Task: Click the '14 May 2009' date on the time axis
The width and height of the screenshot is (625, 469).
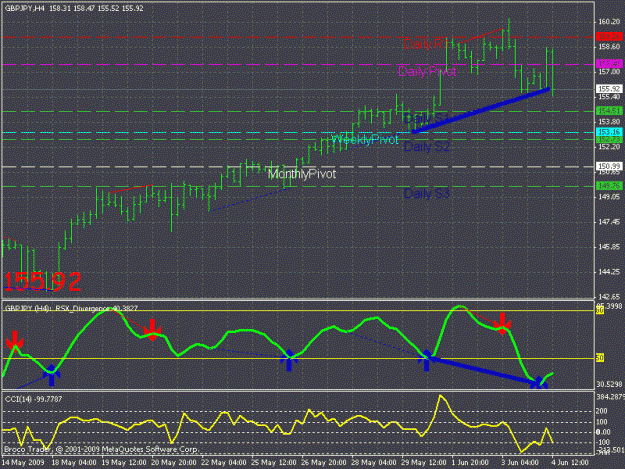Action: (24, 463)
